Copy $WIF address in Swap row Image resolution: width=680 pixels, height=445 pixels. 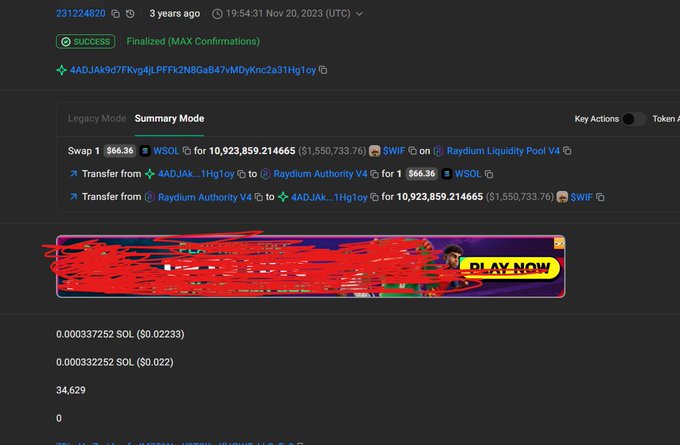412,151
